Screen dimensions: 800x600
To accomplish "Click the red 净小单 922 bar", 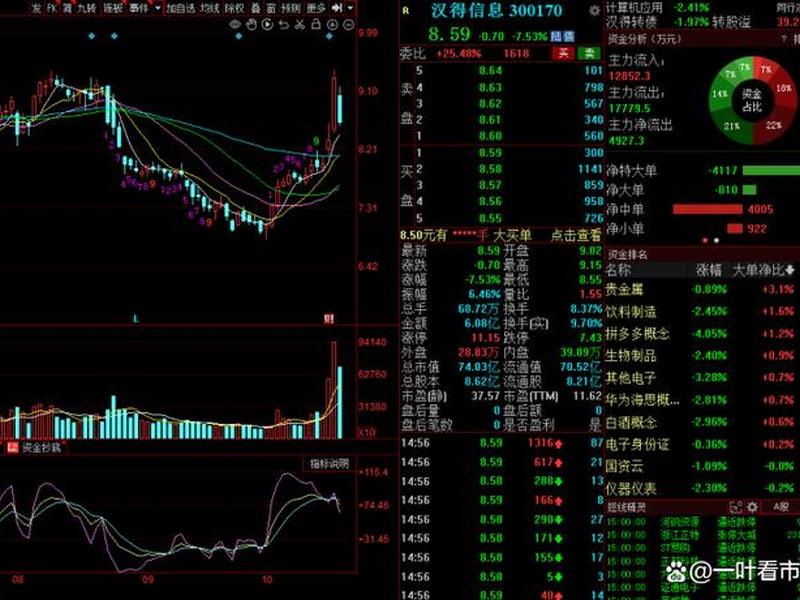I will 734,229.
